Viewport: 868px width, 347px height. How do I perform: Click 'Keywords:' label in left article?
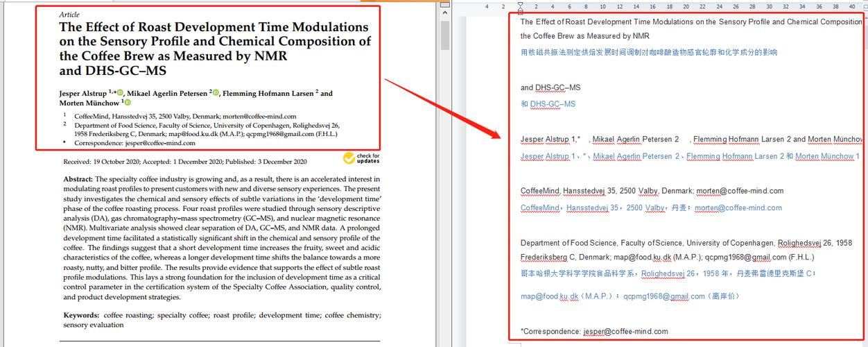tap(81, 315)
